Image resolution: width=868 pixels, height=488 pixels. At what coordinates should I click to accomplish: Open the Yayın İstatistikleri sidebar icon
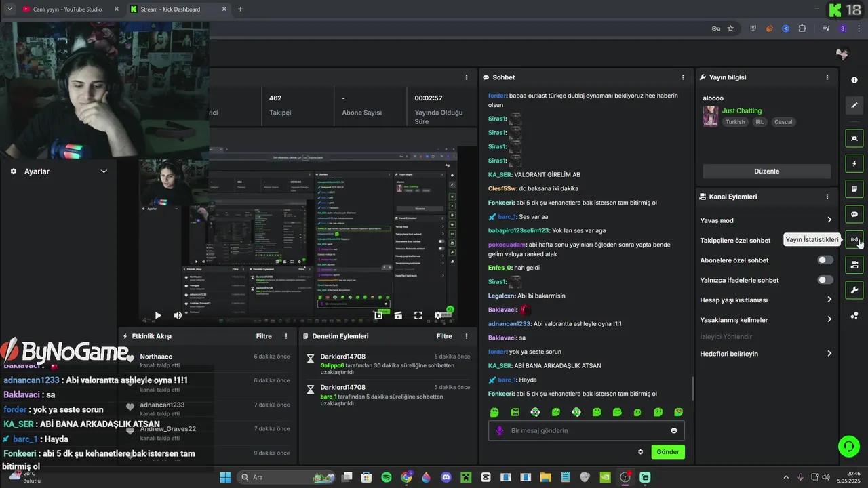click(x=854, y=239)
